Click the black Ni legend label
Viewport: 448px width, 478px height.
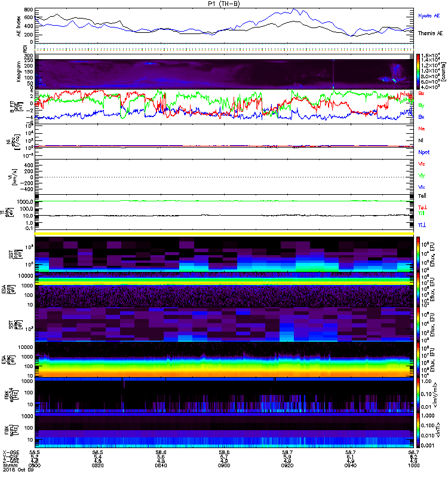click(x=421, y=140)
